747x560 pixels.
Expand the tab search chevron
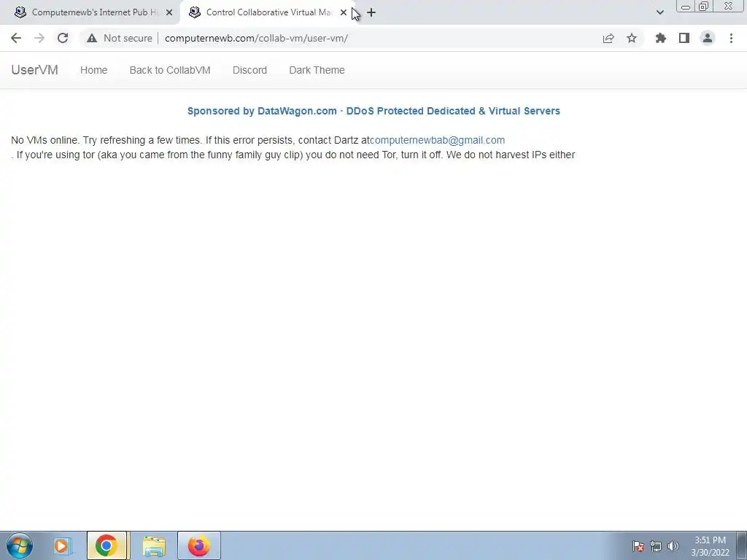(x=659, y=12)
